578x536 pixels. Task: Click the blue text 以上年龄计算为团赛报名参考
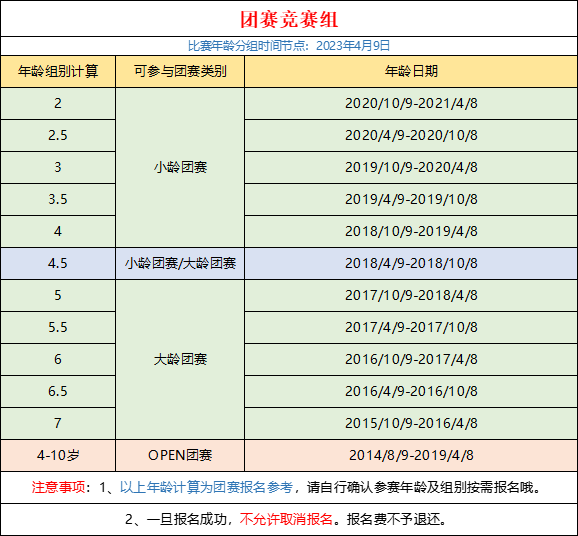(206, 487)
